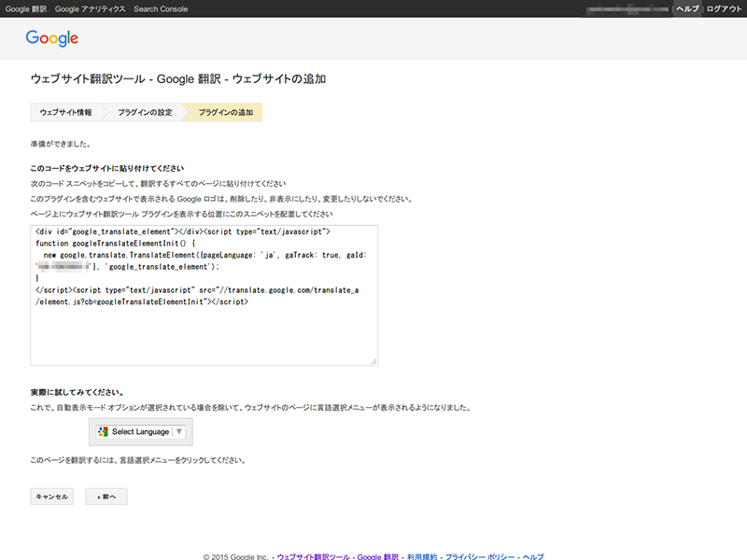Click the Google logo in the header
The width and height of the screenshot is (747, 560).
52,38
